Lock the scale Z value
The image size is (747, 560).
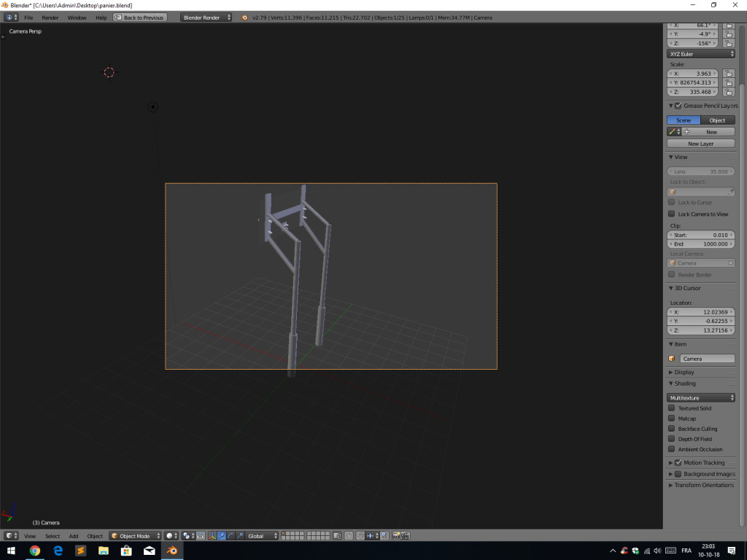(x=729, y=92)
